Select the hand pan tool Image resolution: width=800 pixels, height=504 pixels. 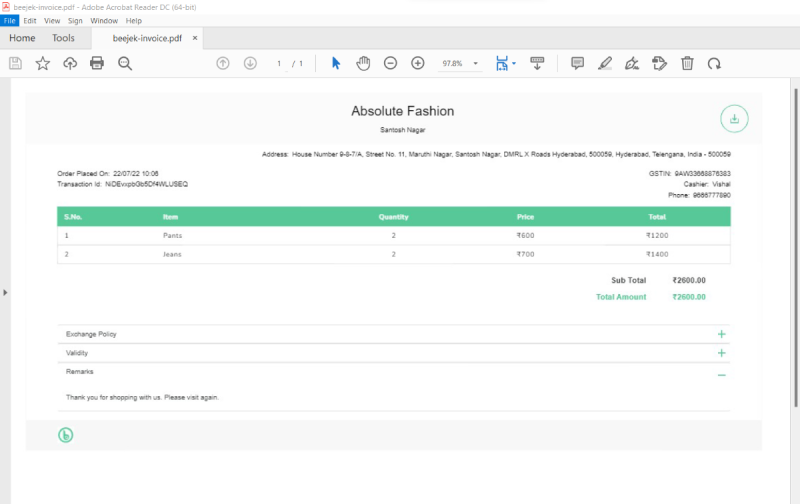(x=363, y=63)
